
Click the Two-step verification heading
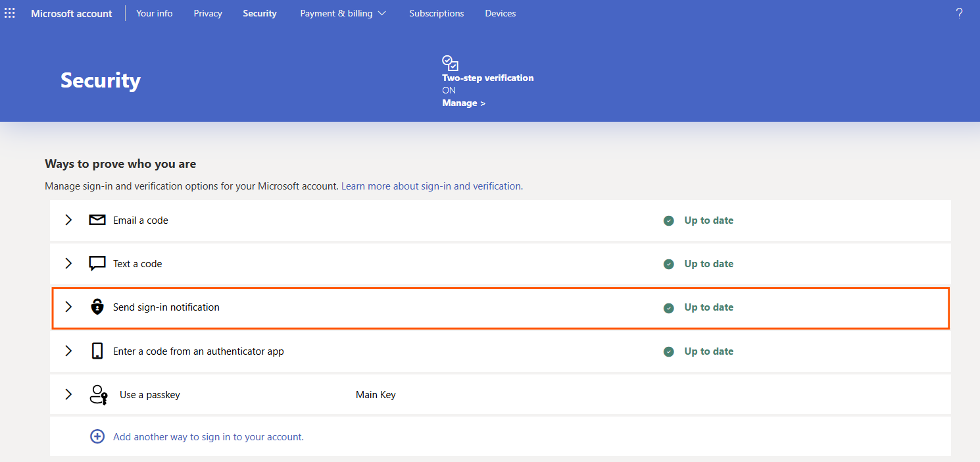point(488,78)
